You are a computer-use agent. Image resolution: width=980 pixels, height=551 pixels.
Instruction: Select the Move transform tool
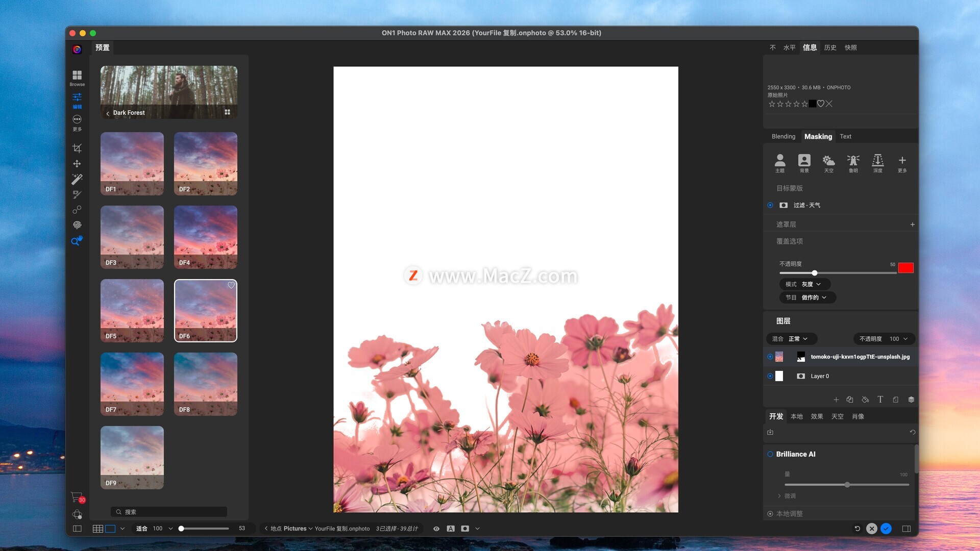pyautogui.click(x=77, y=164)
